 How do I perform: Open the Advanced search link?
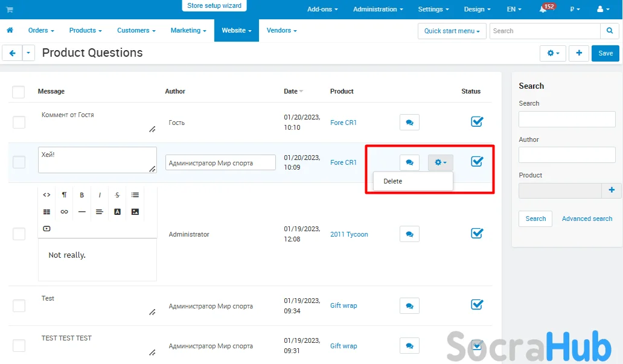587,219
